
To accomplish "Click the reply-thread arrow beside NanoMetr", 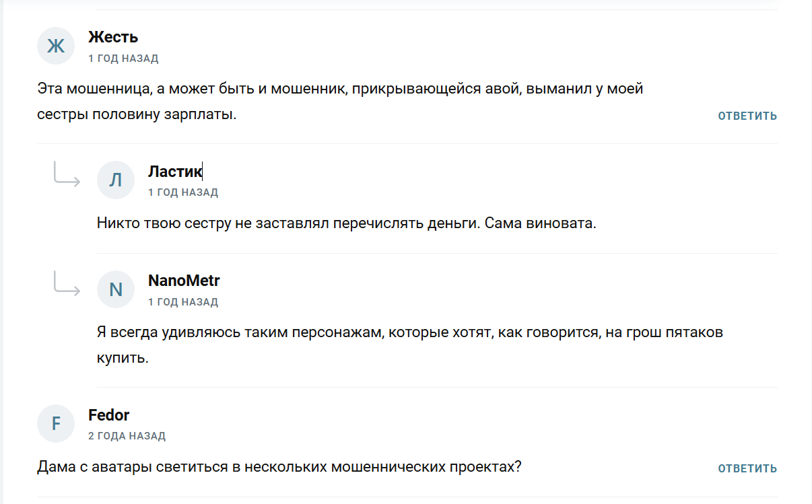I will 67,285.
